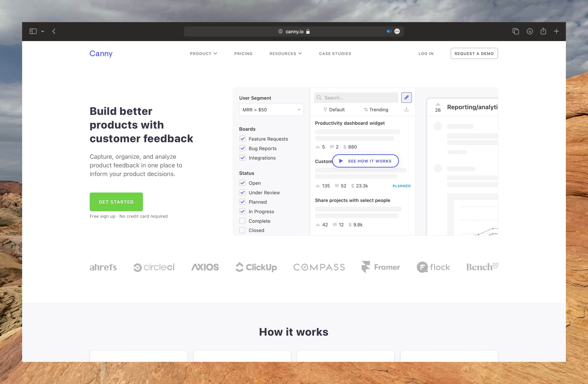This screenshot has width=588, height=384.
Task: Click the upvote arrow on Productivity dashboard widget
Action: point(318,147)
